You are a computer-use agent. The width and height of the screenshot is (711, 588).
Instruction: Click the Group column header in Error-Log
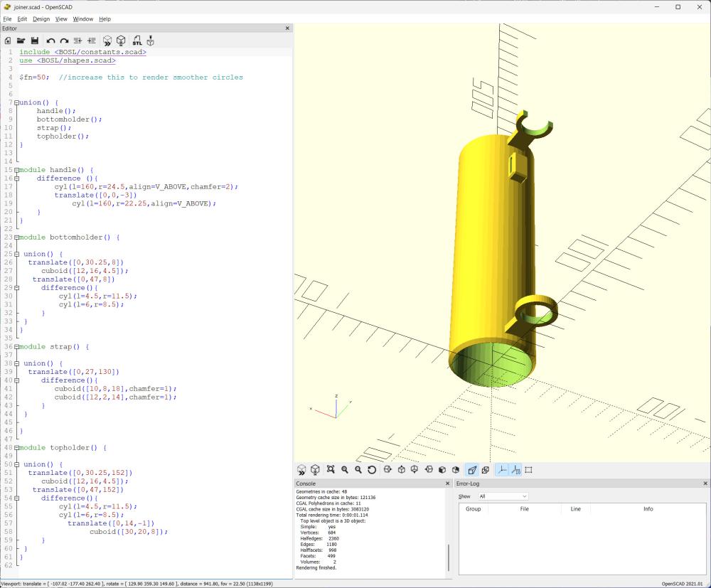[473, 509]
